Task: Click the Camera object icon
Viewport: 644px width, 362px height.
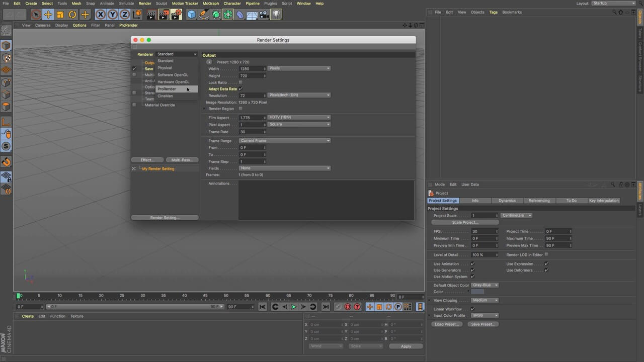Action: point(264,15)
